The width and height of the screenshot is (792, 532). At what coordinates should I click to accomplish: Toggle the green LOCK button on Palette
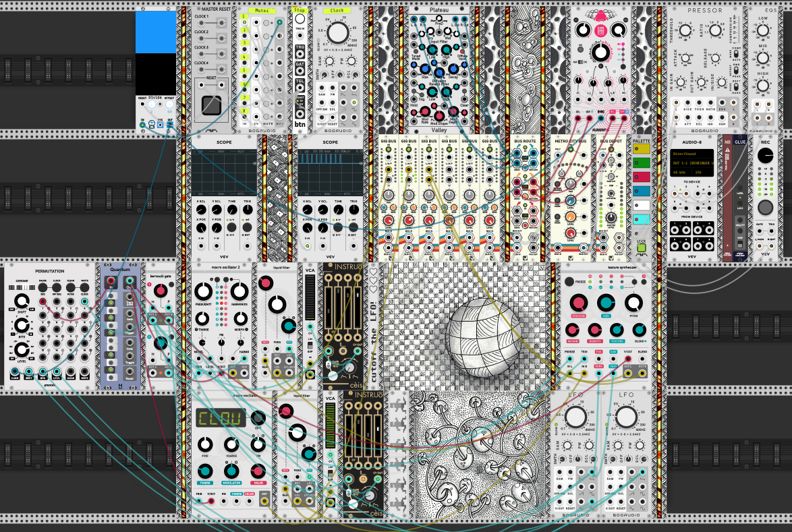click(641, 248)
